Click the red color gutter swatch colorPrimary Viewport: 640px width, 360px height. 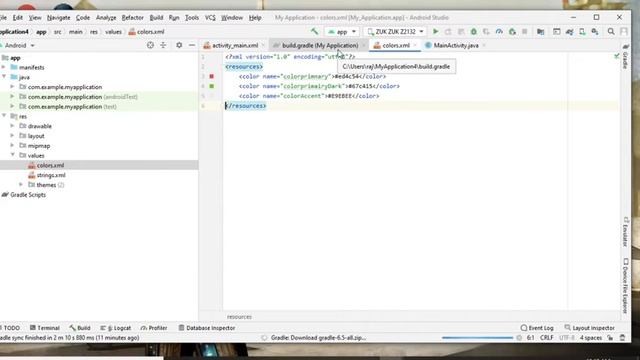211,76
